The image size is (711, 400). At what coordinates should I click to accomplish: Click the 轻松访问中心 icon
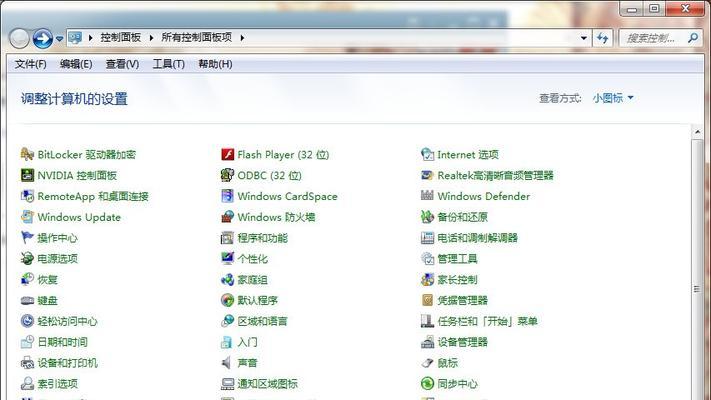(27, 322)
